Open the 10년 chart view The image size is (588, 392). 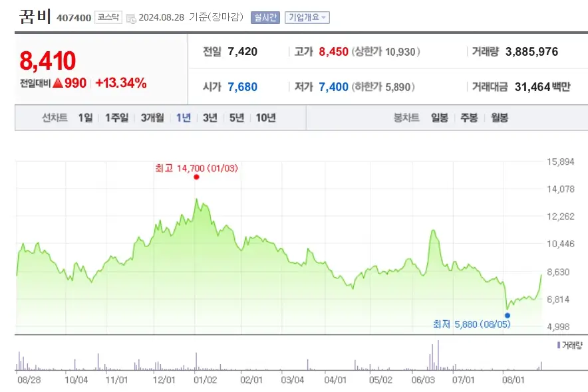pyautogui.click(x=265, y=117)
